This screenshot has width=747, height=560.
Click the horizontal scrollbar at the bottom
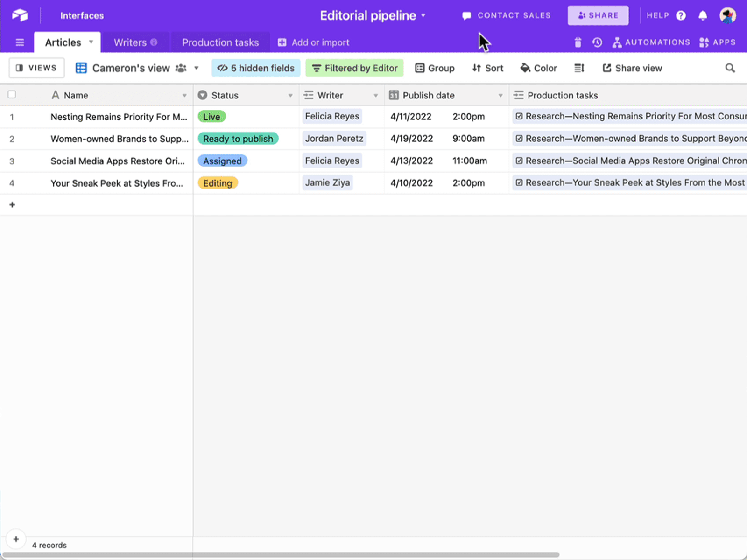[x=281, y=555]
